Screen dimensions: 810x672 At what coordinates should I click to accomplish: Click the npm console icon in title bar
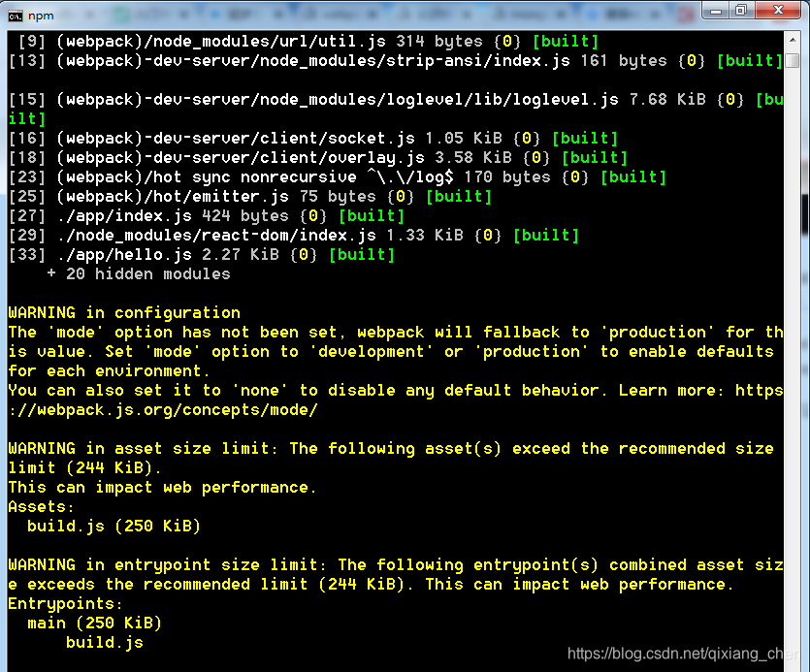(x=15, y=16)
